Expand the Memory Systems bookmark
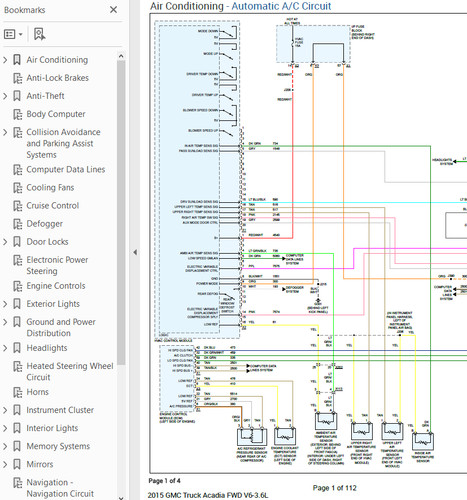 click(5, 446)
